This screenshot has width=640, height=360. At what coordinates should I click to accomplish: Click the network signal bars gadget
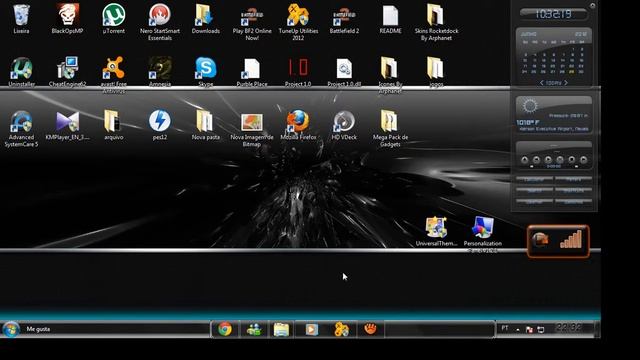571,240
